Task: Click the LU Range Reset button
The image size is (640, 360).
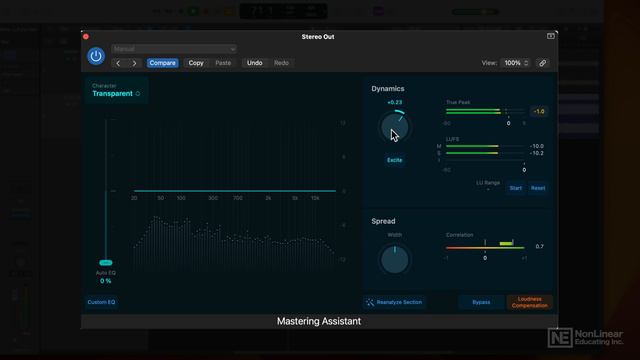Action: [x=538, y=188]
